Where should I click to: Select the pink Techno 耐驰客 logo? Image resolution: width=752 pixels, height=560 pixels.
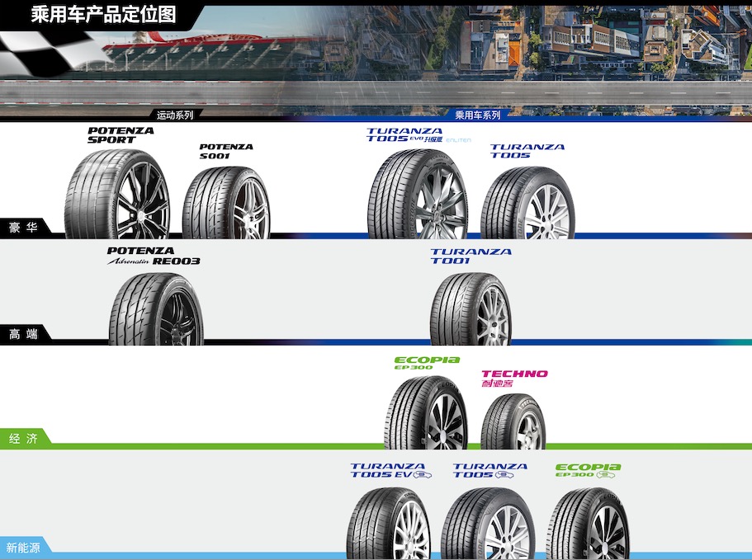click(514, 378)
